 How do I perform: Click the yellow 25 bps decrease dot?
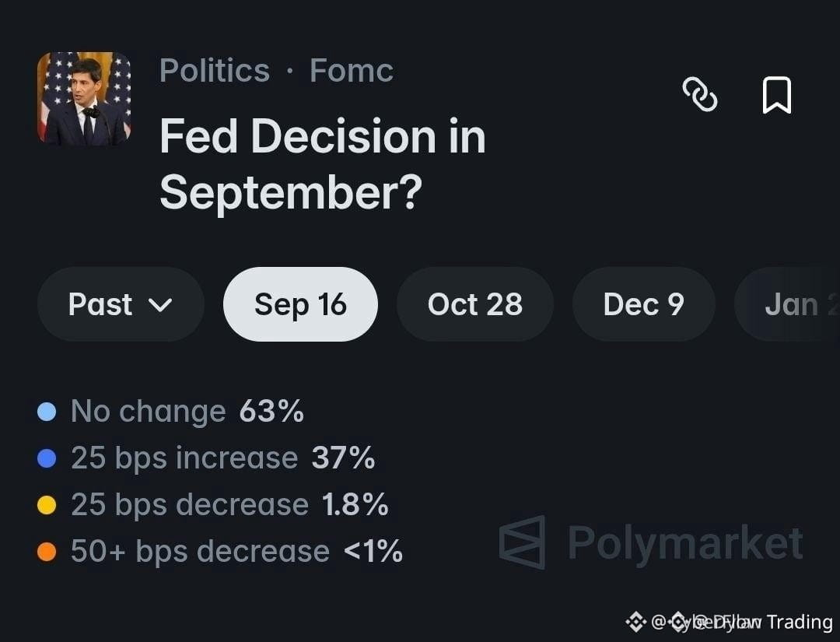coord(47,505)
